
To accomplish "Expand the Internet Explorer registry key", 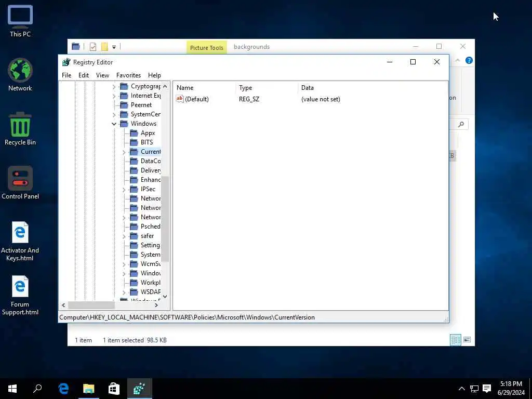I will click(114, 96).
